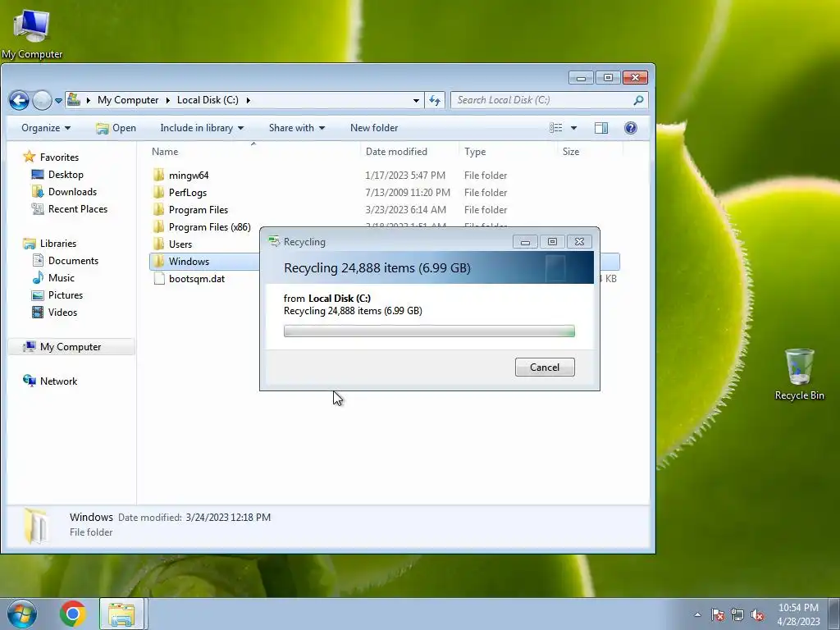Open the Include in library menu
840x630 pixels.
click(x=202, y=128)
